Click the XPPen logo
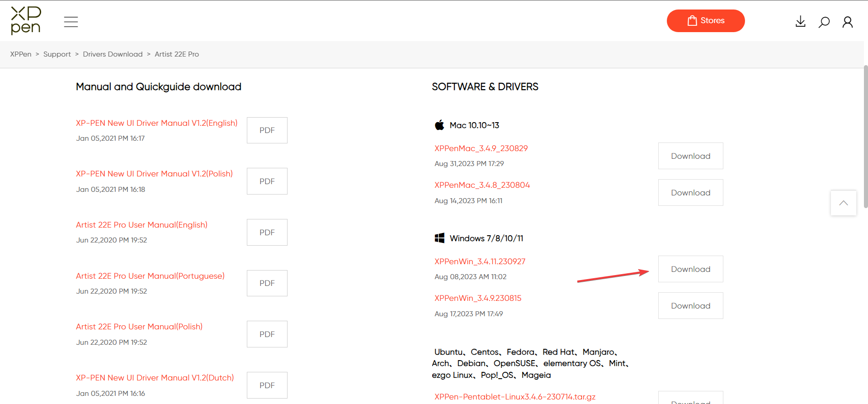Screen dimensions: 868x404 26,20
